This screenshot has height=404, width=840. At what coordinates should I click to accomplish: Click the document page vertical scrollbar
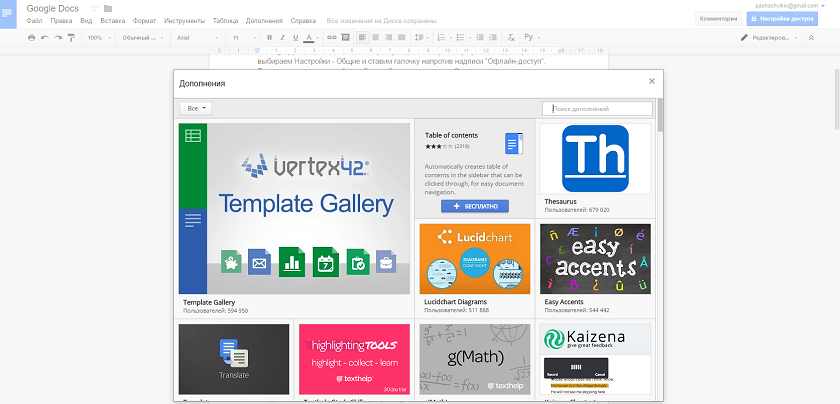(836, 100)
